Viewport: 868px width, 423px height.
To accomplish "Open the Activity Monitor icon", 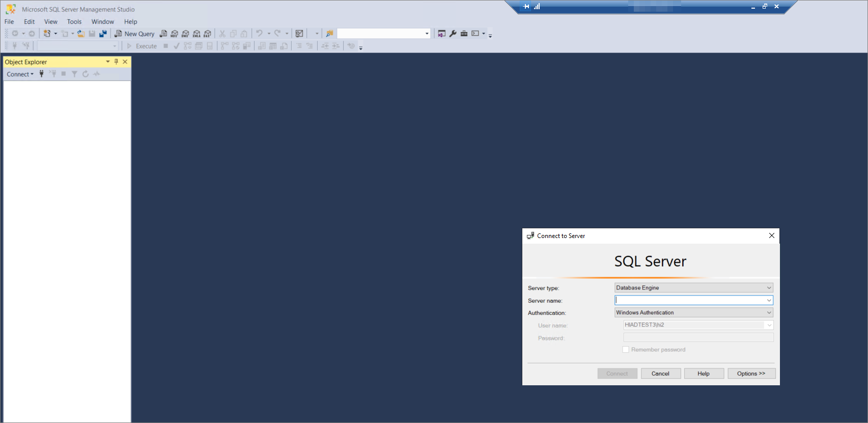I will pos(299,34).
